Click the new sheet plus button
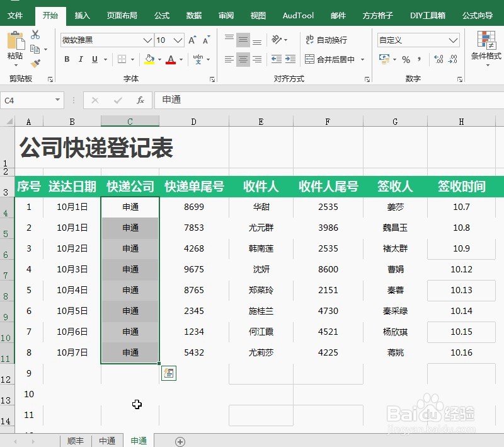The image size is (504, 447). point(181,441)
